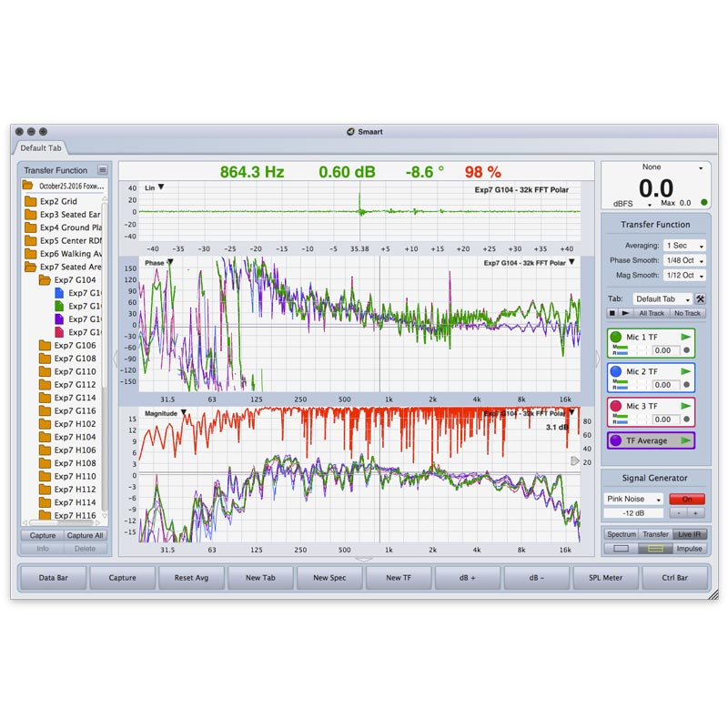Open the Tab selector dropdown
This screenshot has height=728, width=728.
pyautogui.click(x=662, y=299)
